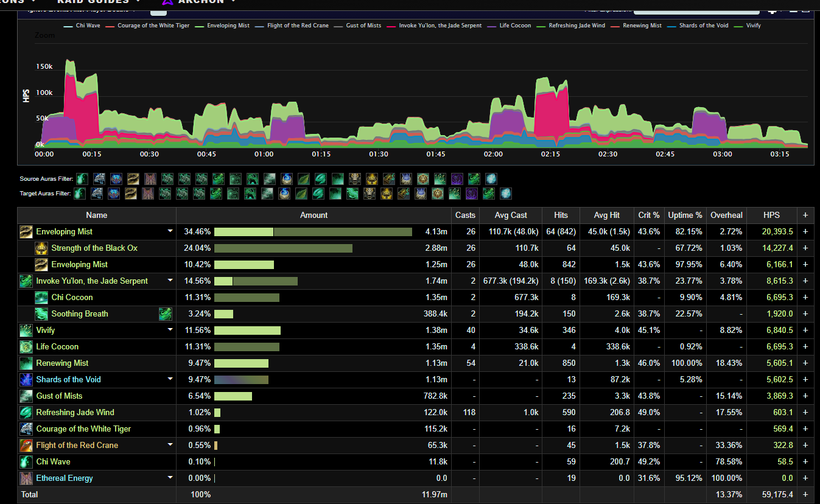Click the 02:15 mark on chart timeline
The image size is (820, 504).
[550, 154]
